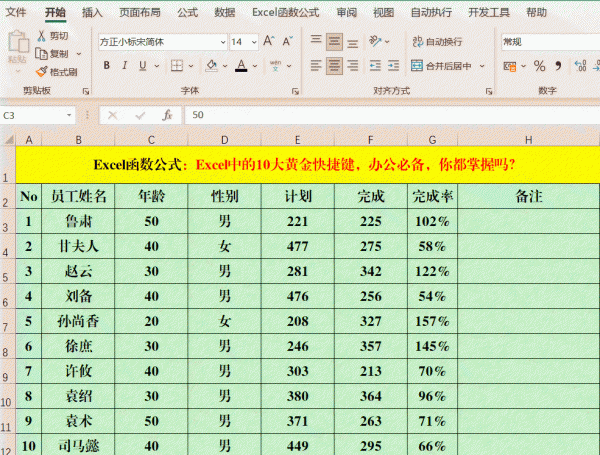Click the phonetic guide (wén) icon
600x455 pixels.
pos(275,66)
